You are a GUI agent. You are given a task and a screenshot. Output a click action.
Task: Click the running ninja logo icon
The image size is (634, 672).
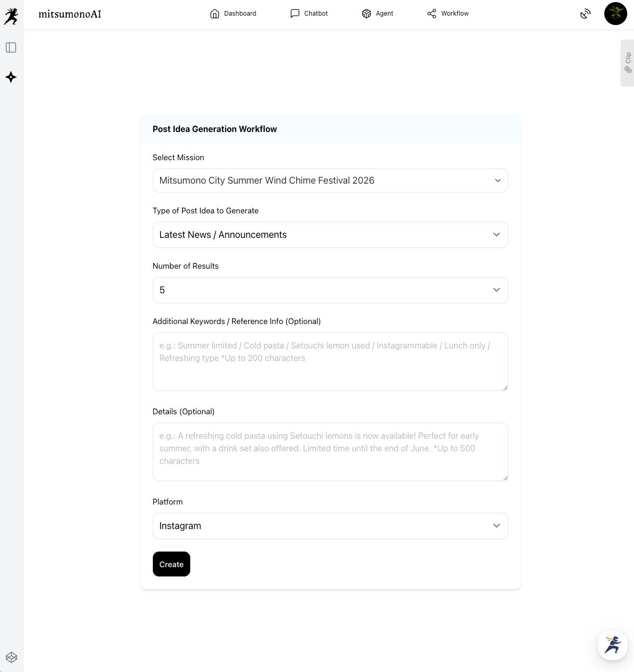tap(11, 16)
